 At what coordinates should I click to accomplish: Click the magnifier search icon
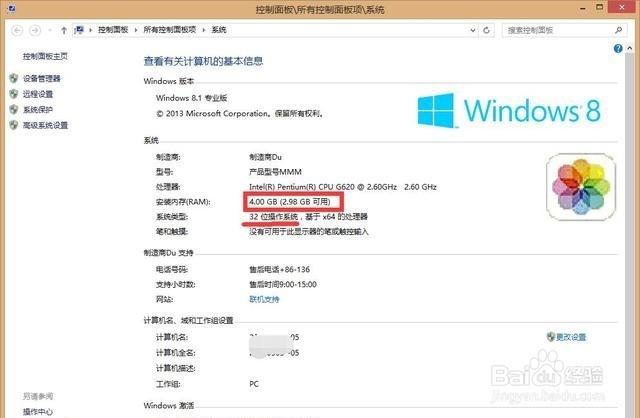pyautogui.click(x=618, y=30)
